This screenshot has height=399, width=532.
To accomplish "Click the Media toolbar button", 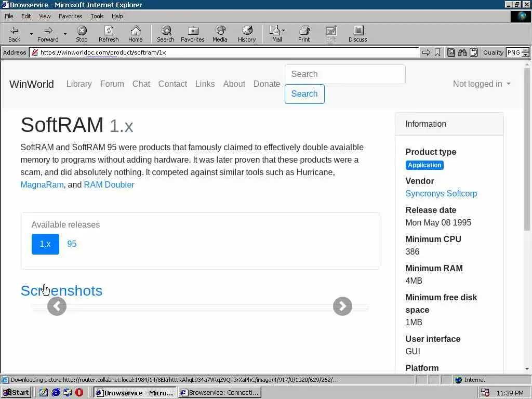I will [220, 34].
